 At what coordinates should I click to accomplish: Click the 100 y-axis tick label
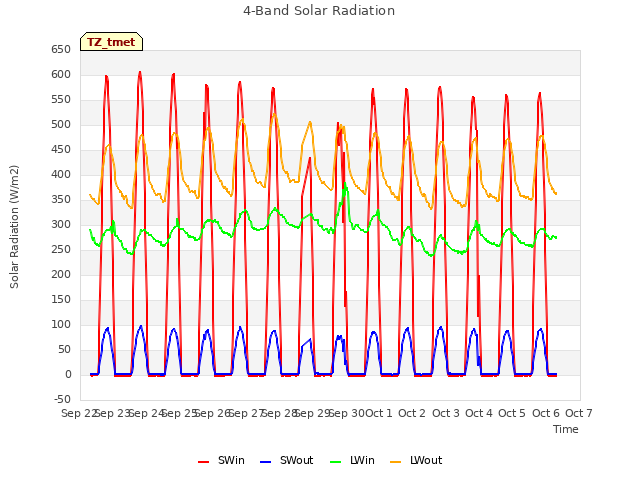tap(61, 325)
